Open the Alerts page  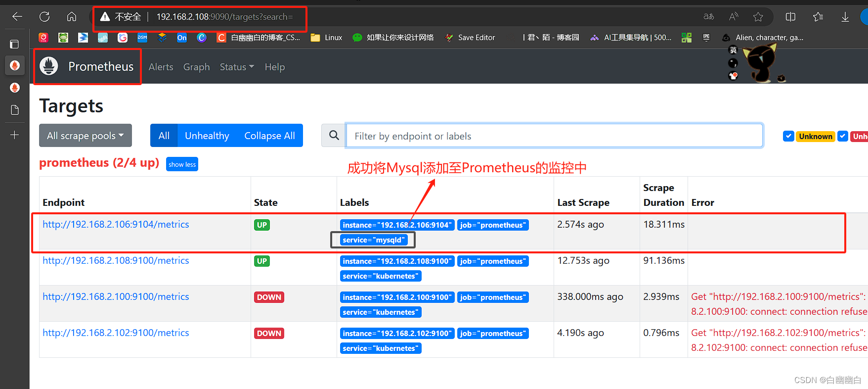[x=161, y=67]
